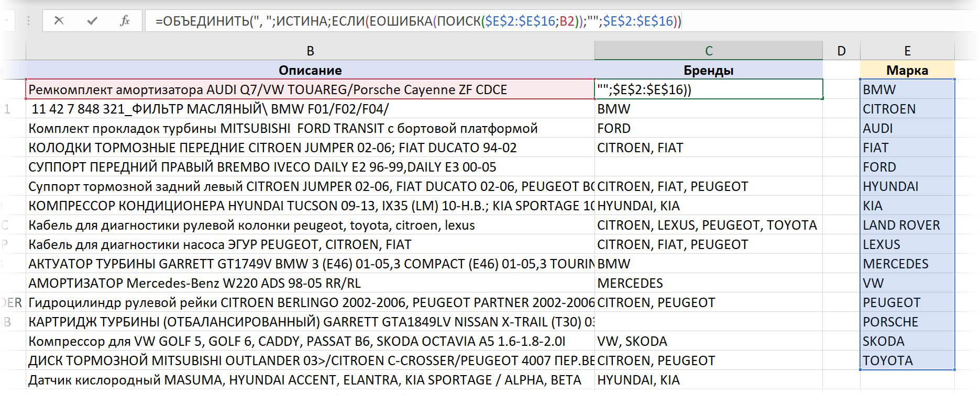Click the 'TOYOTA' cell in Марка column

tap(907, 360)
